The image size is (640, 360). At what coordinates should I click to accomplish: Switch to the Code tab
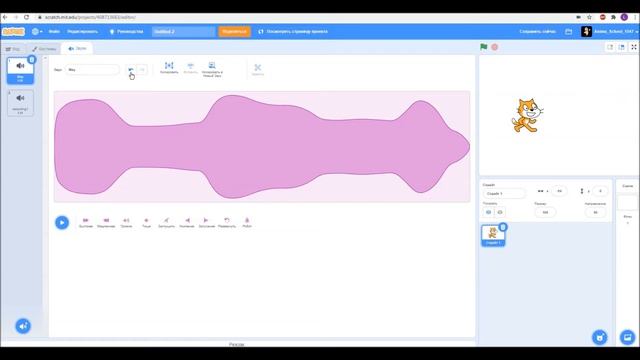point(13,49)
